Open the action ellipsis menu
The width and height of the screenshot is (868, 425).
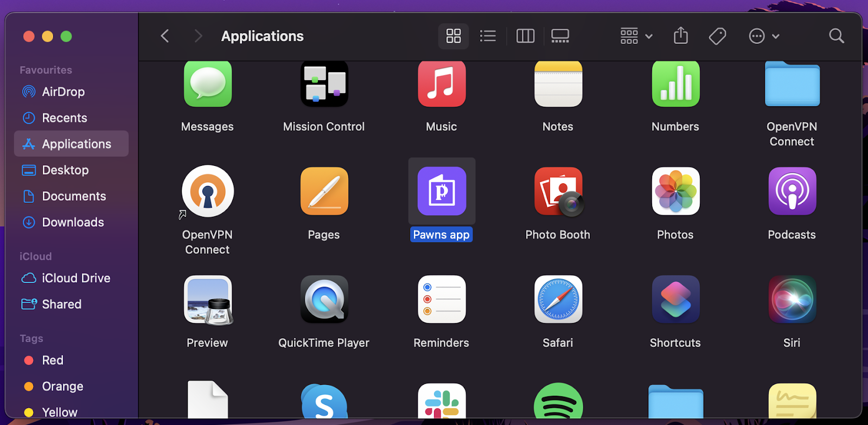tap(764, 36)
